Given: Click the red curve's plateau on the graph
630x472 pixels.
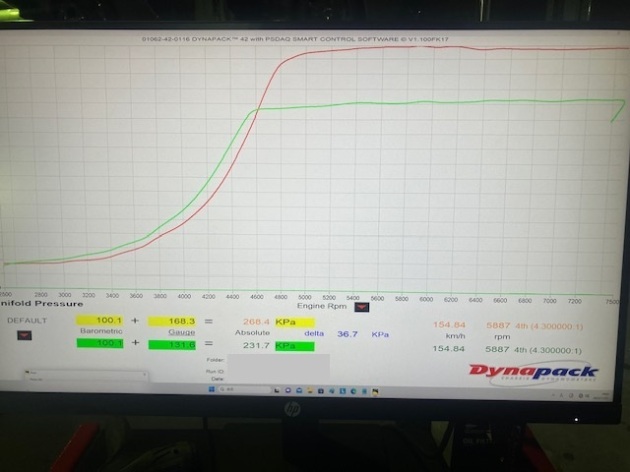Looking at the screenshot, I should pyautogui.click(x=450, y=49).
